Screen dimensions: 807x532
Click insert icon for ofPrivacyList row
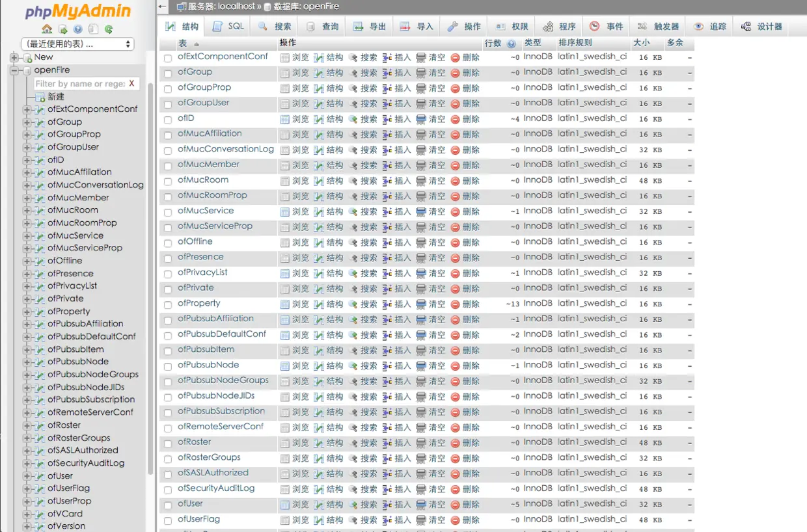pos(387,273)
